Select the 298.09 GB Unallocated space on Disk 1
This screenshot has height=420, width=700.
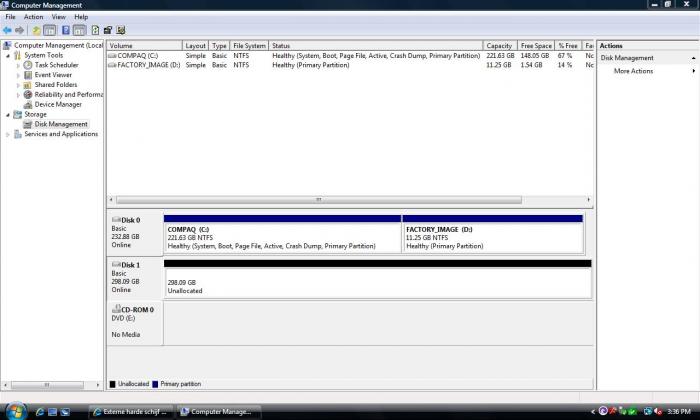pyautogui.click(x=378, y=279)
